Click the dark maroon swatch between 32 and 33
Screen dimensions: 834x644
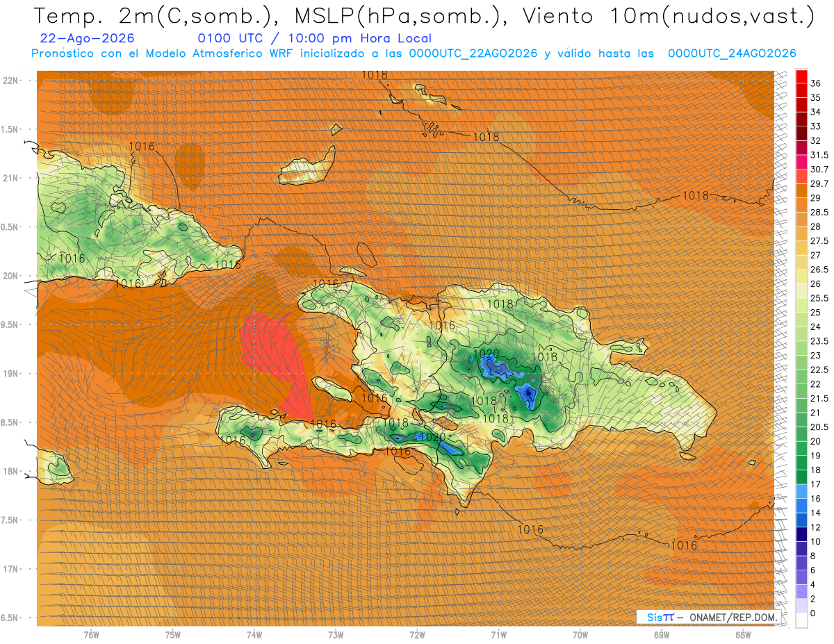click(x=801, y=133)
